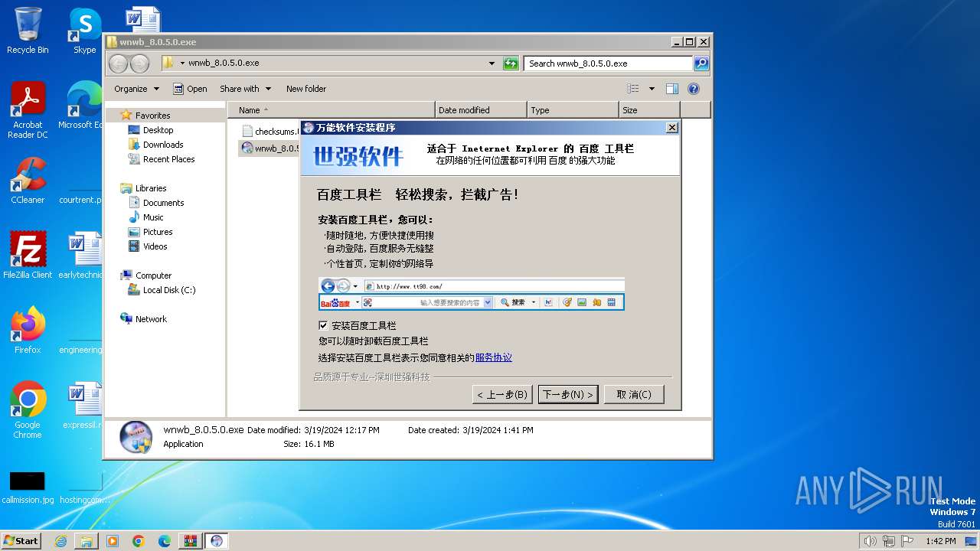Click the taskbar clock showing 1:42 PM
The width and height of the screenshot is (980, 551).
coord(940,541)
